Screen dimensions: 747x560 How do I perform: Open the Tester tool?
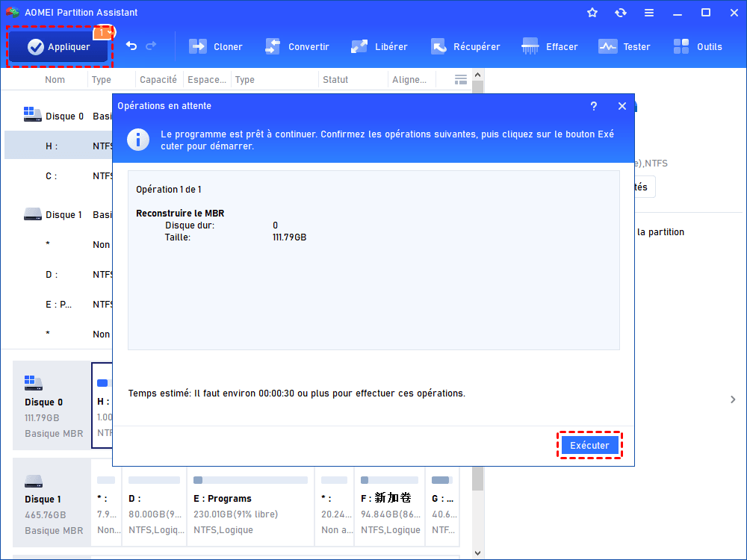(x=624, y=46)
